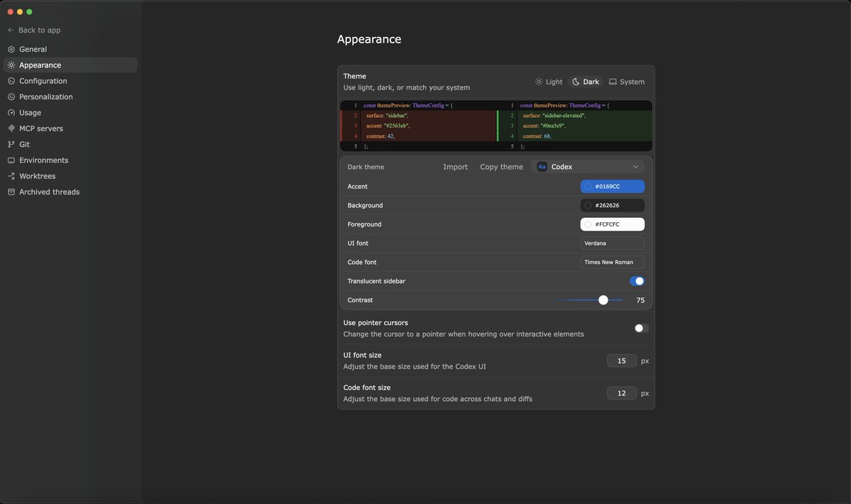Click the sun icon of the Light theme
Viewport: 851px width, 504px height.
(539, 82)
